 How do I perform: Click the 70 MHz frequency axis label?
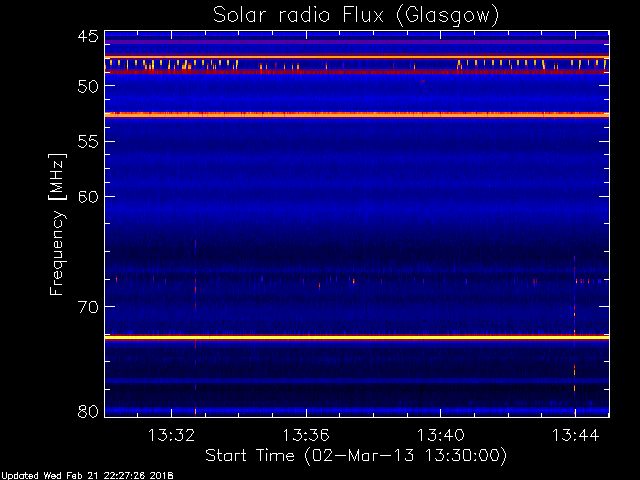click(x=88, y=307)
